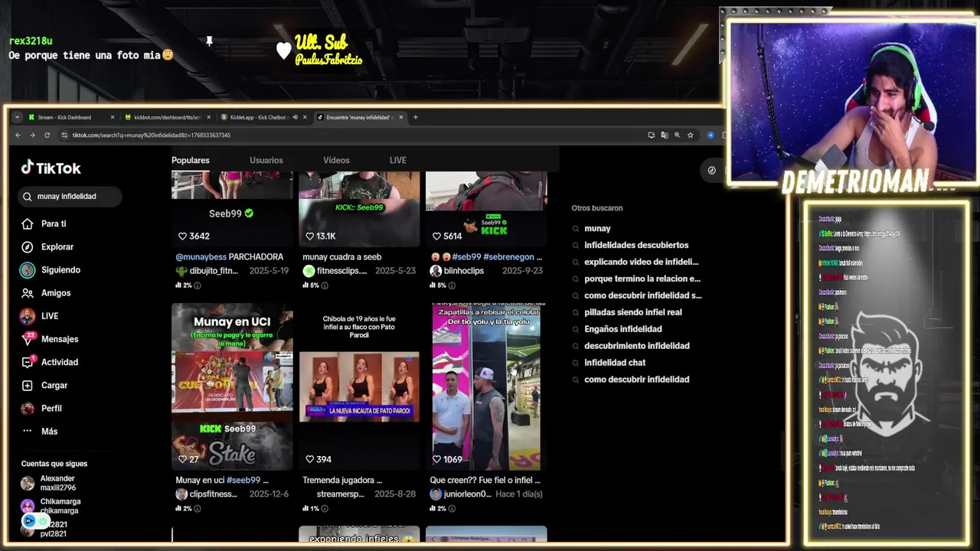
Task: Open Explorar compass icon
Action: click(x=28, y=247)
